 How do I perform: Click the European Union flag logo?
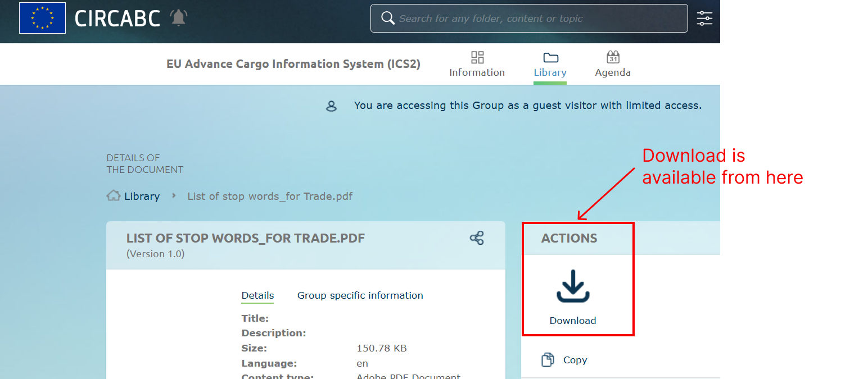click(x=42, y=18)
